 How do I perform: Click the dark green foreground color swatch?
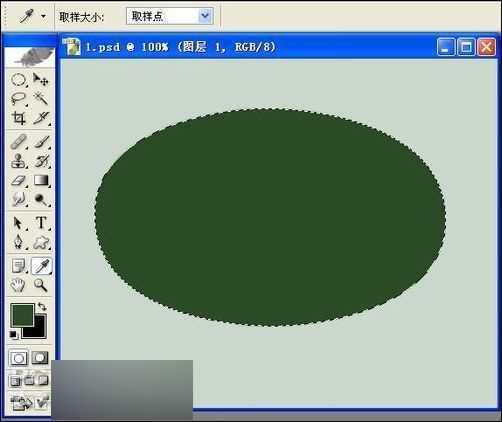pyautogui.click(x=22, y=315)
